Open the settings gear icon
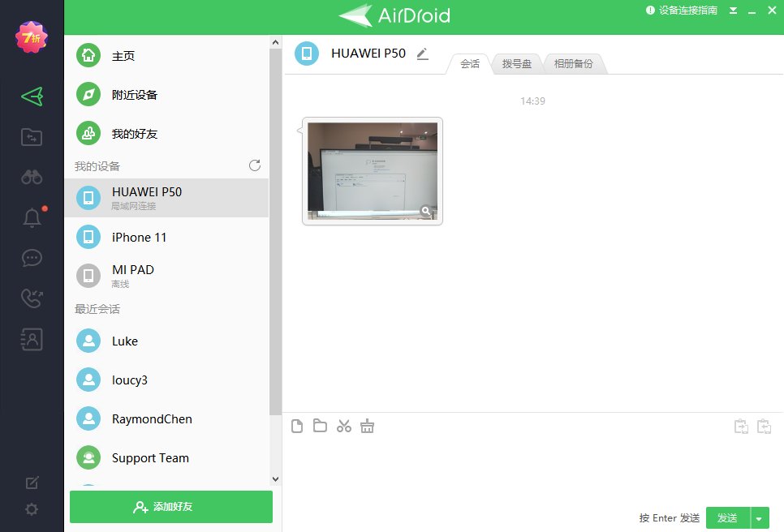The width and height of the screenshot is (784, 532). tap(32, 509)
